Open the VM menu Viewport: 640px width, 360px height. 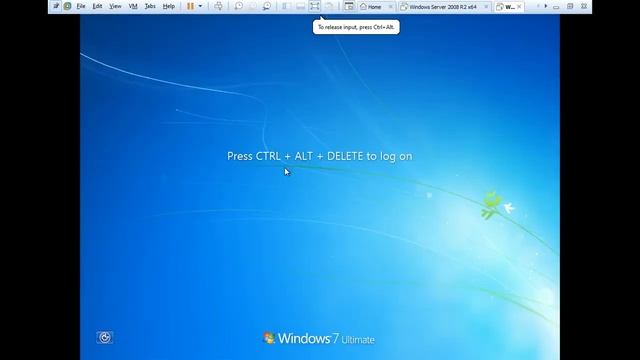(x=133, y=6)
